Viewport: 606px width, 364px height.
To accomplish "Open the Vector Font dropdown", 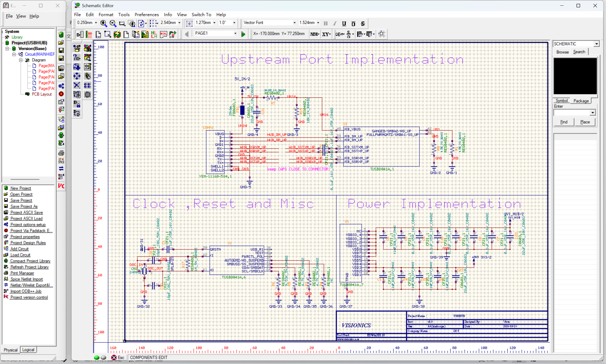I will point(295,23).
